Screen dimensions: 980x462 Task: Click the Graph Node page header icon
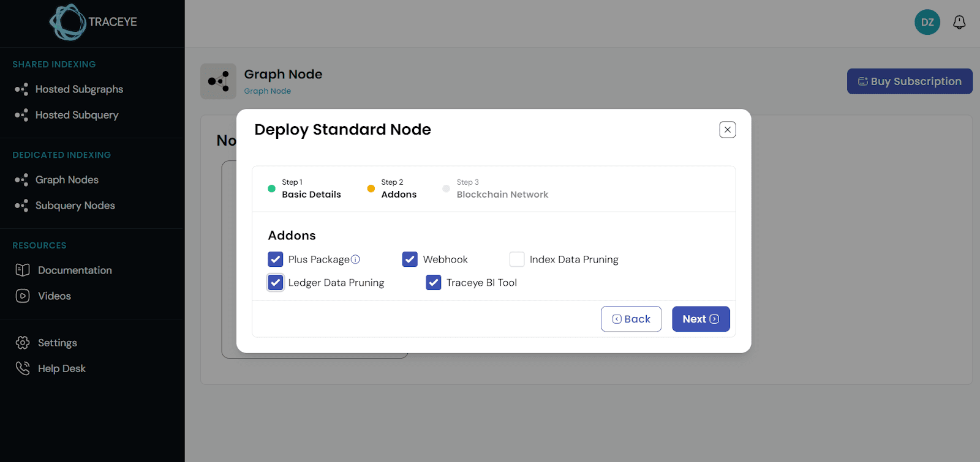click(218, 81)
